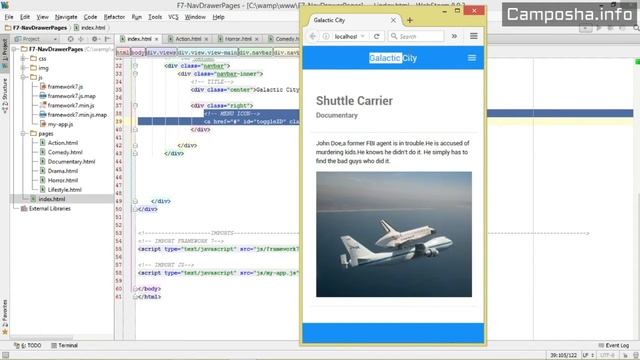
Task: Click the browser back arrow
Action: coord(312,36)
